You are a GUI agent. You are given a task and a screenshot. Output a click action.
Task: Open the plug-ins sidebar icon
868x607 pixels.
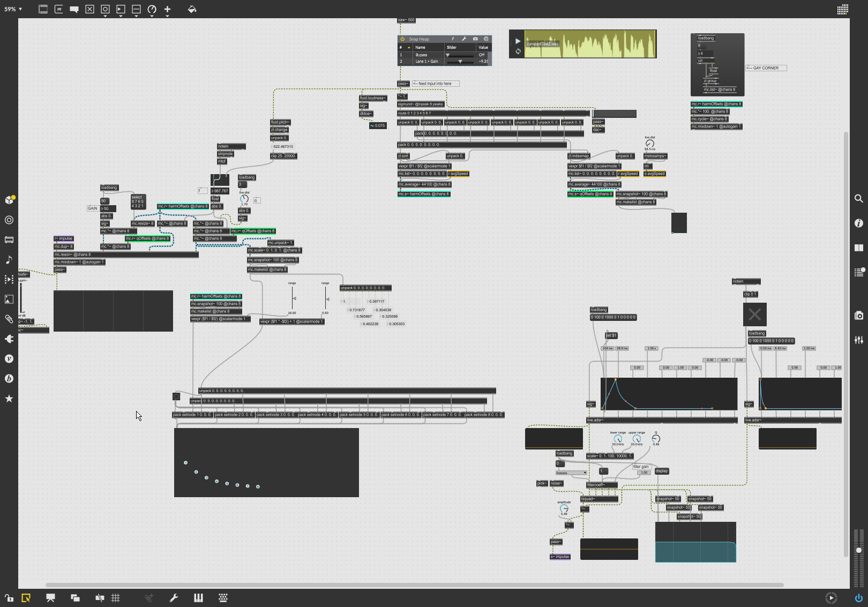pos(9,339)
